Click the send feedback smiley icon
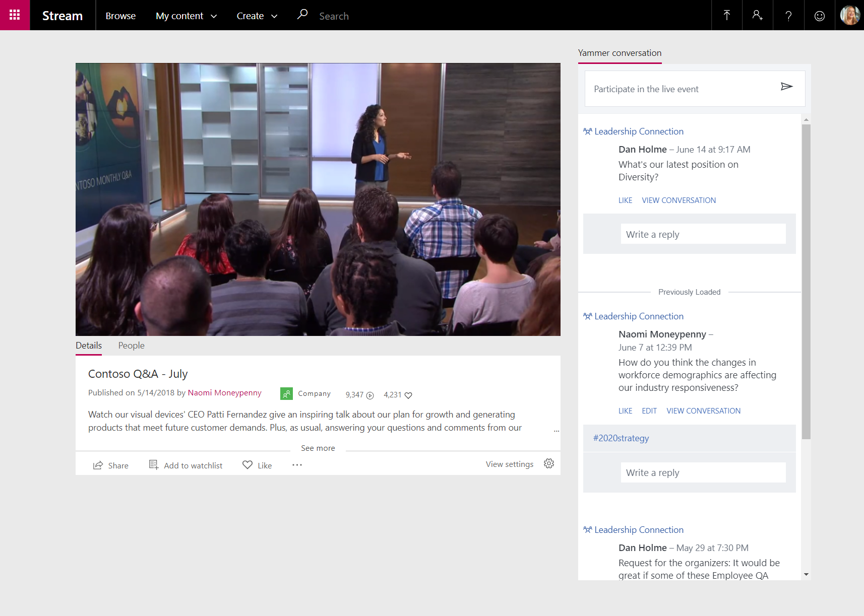Viewport: 864px width, 616px height. 819,15
